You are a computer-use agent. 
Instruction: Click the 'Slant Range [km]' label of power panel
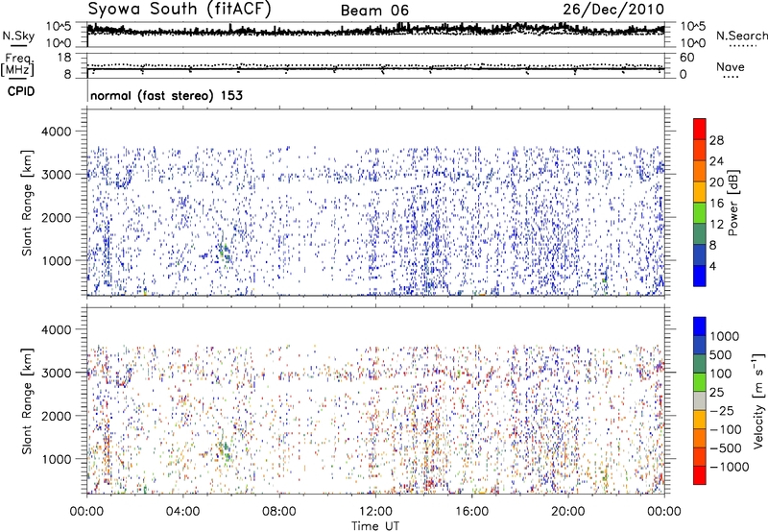pyautogui.click(x=27, y=203)
